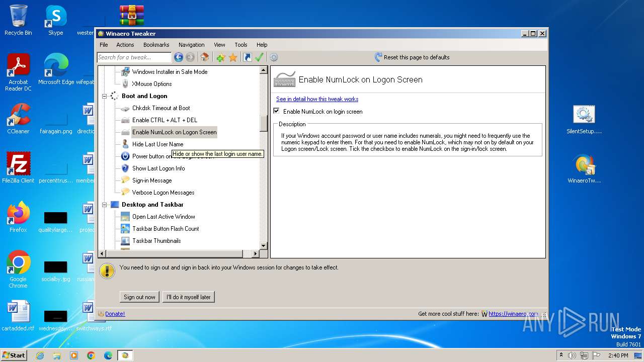The width and height of the screenshot is (644, 362).
Task: Click the Back navigation arrow in toolbar
Action: tap(179, 57)
